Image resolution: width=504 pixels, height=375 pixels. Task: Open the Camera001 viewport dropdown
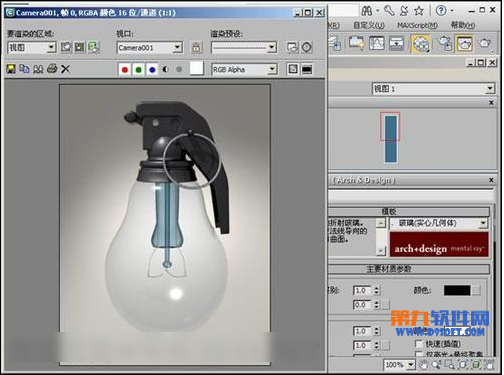click(150, 48)
